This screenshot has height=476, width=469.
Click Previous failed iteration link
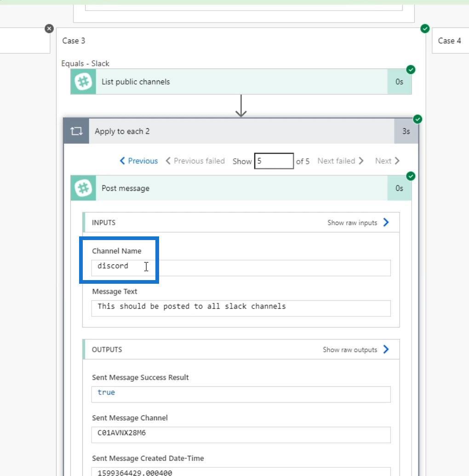tap(195, 161)
